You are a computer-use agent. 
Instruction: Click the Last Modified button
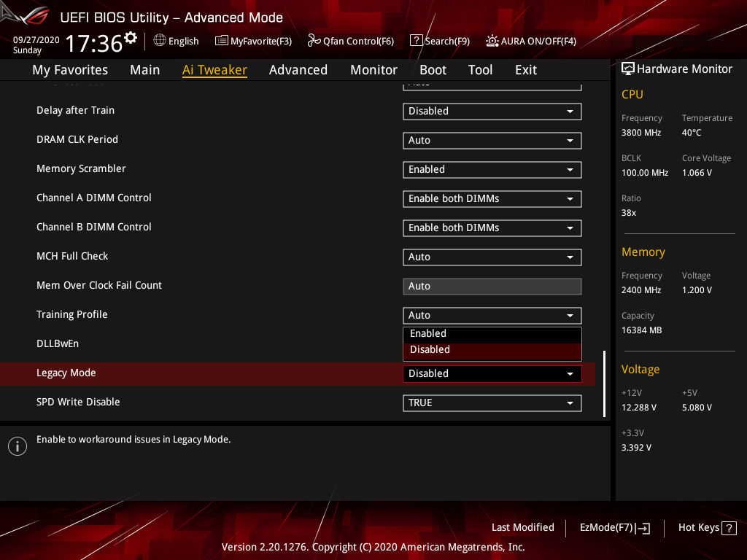point(522,528)
